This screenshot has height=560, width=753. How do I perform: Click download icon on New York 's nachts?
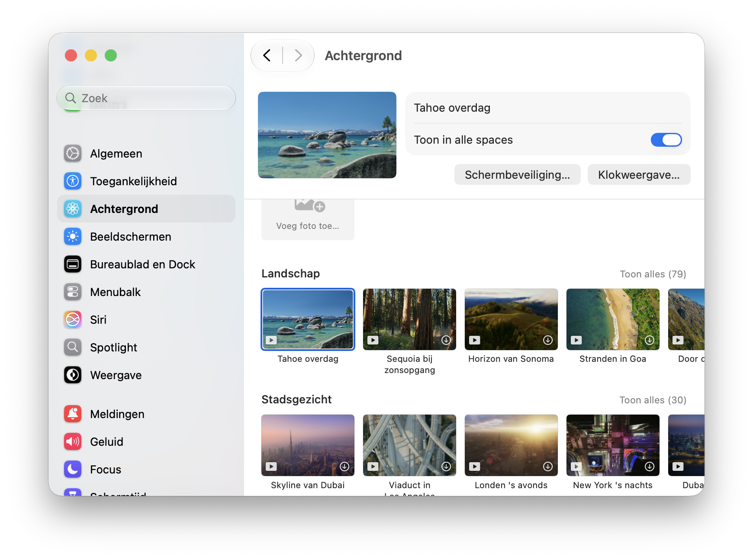650,467
